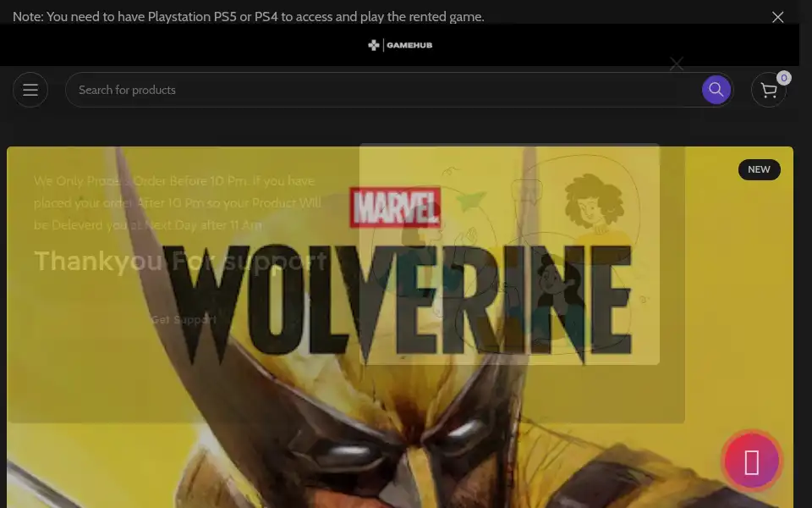
Task: Open the Marvel Wolverine product image
Action: pyautogui.click(x=400, y=327)
